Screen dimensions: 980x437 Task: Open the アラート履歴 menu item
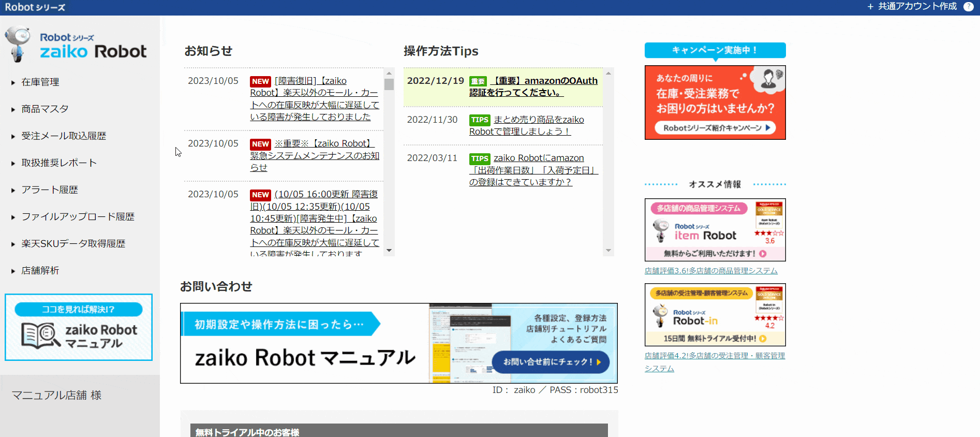(x=50, y=190)
